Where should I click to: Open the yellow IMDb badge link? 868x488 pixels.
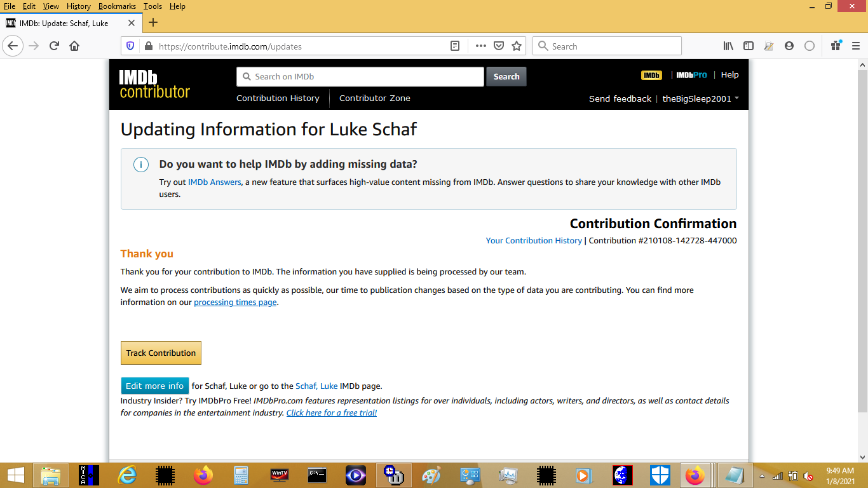click(651, 75)
